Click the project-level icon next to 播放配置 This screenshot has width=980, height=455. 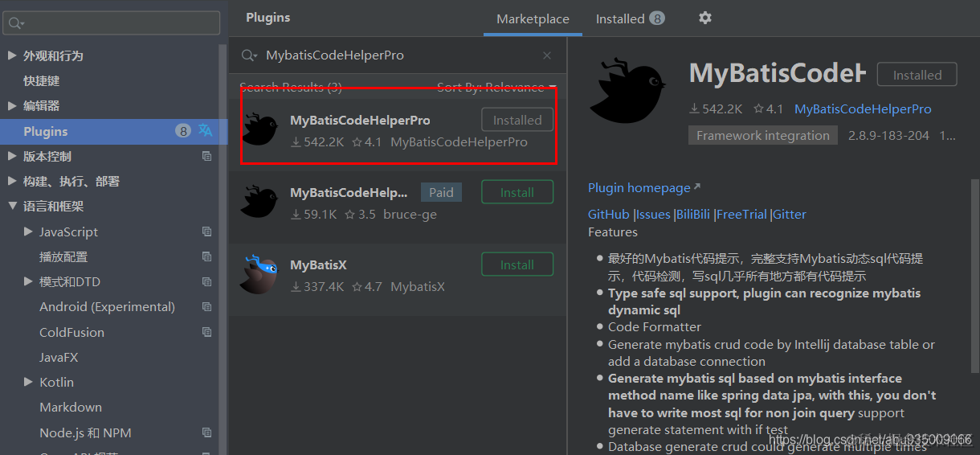[x=207, y=256]
